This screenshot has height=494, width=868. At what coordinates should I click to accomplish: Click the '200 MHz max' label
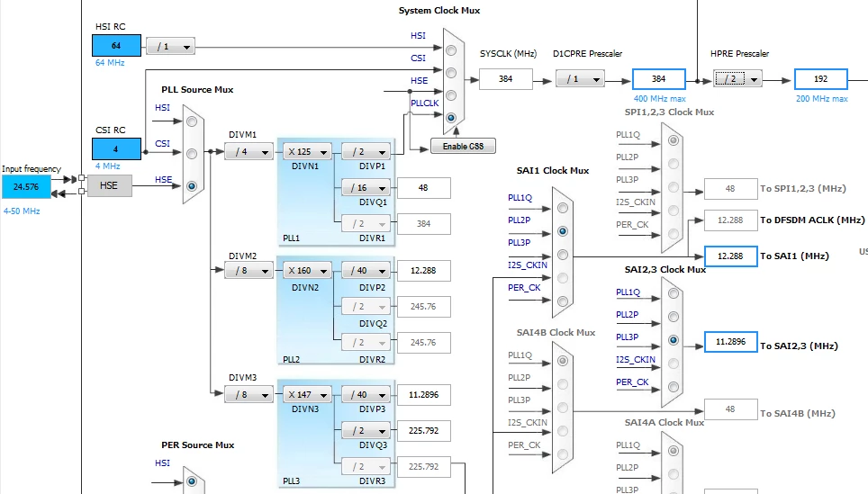[x=821, y=99]
